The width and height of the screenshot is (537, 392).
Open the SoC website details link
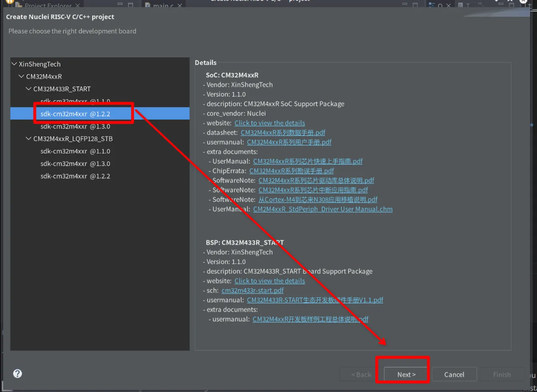[269, 123]
